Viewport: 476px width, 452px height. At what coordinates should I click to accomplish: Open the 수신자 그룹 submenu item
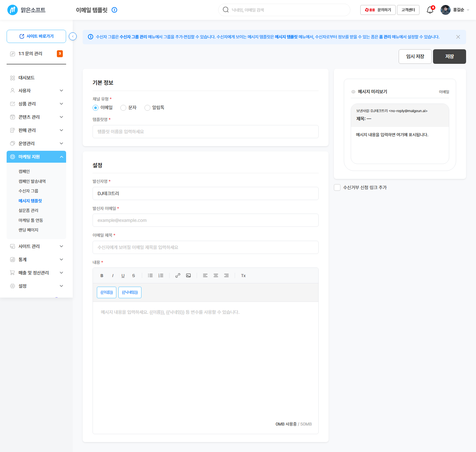[28, 191]
